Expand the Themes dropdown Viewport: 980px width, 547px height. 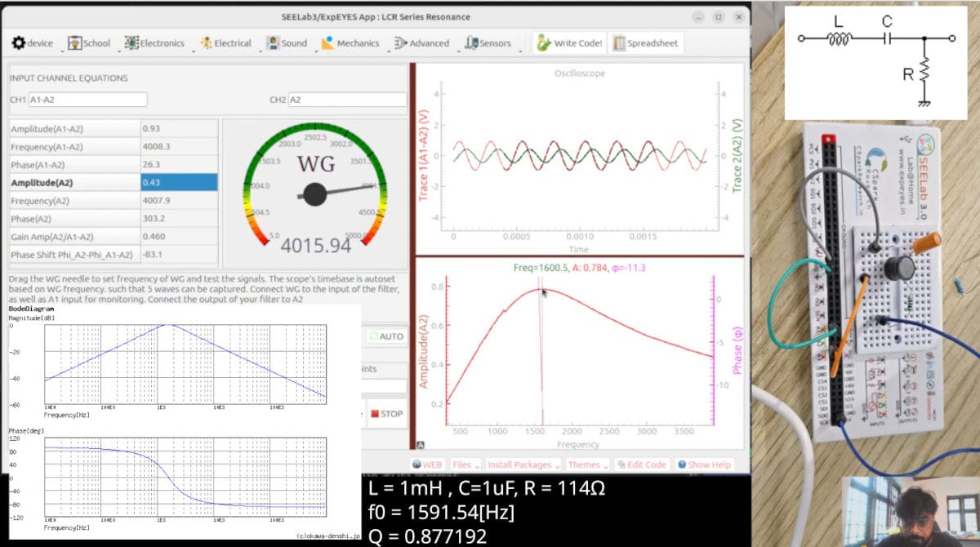pyautogui.click(x=588, y=465)
